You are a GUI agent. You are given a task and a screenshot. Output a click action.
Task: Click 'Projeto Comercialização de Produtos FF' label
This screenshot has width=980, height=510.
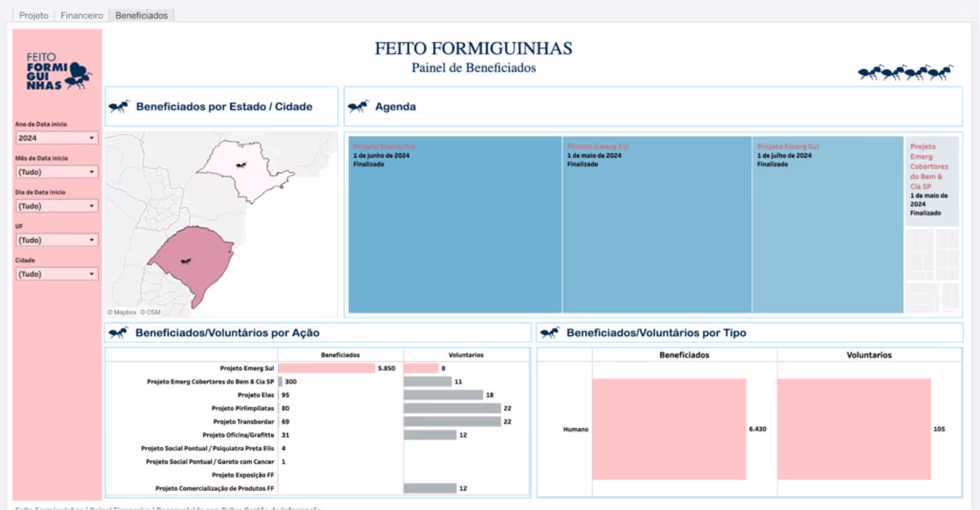(x=215, y=488)
